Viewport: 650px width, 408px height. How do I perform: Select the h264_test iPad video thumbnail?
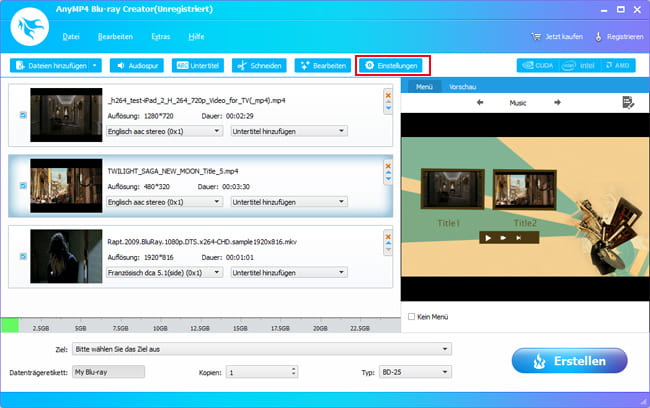click(x=66, y=115)
